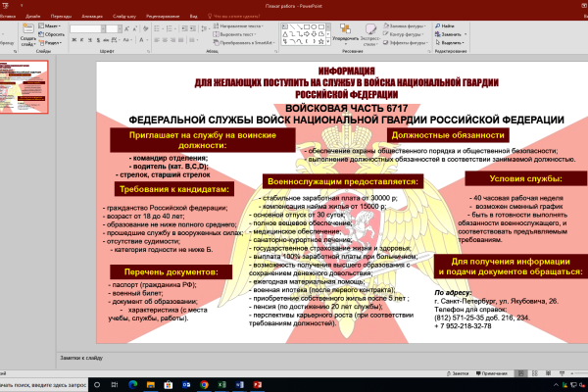Open the Дизайн ribbon tab
This screenshot has width=588, height=392.
(x=33, y=16)
